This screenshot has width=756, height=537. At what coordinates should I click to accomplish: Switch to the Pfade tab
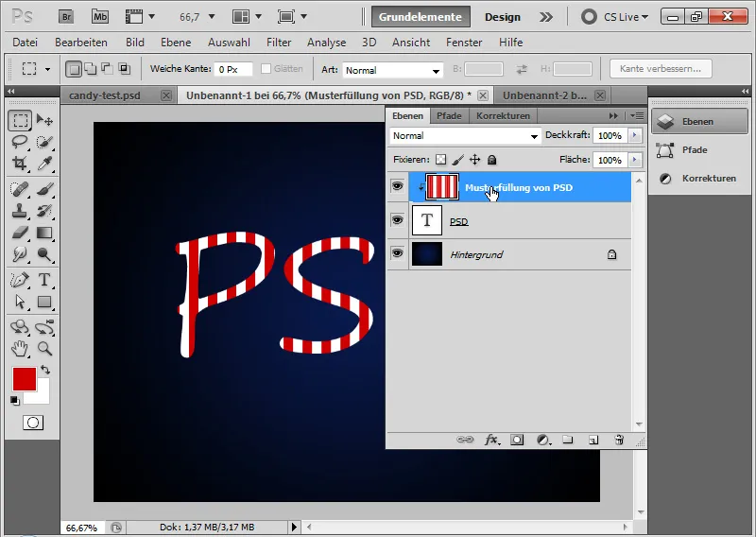coord(449,115)
